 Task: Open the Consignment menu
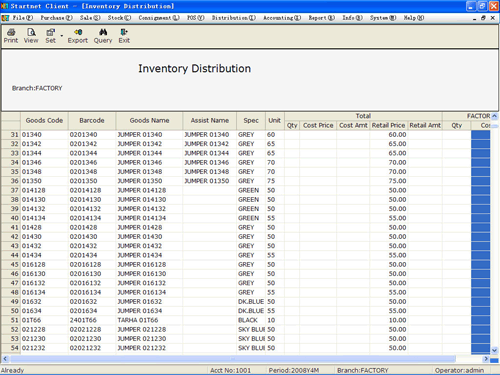(159, 18)
